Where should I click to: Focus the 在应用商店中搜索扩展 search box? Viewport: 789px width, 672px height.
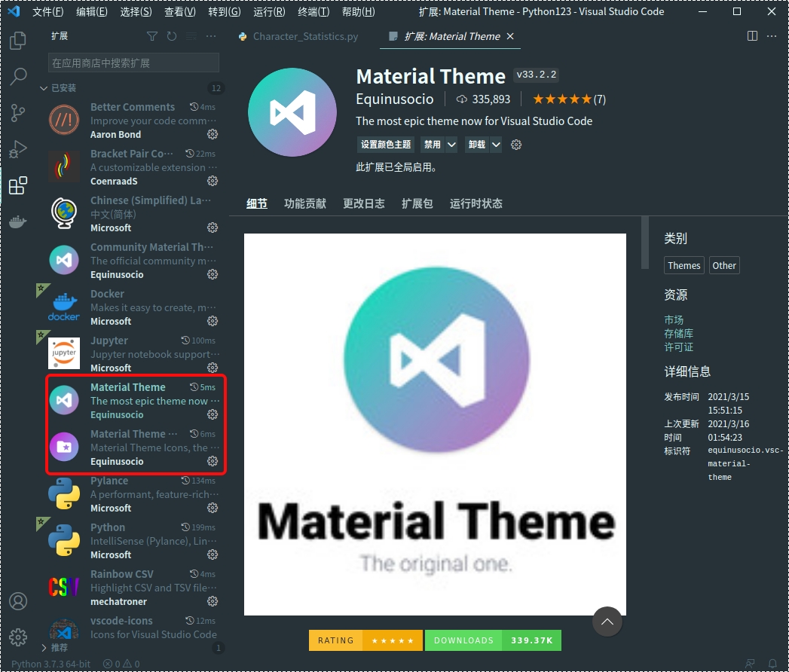pyautogui.click(x=133, y=63)
